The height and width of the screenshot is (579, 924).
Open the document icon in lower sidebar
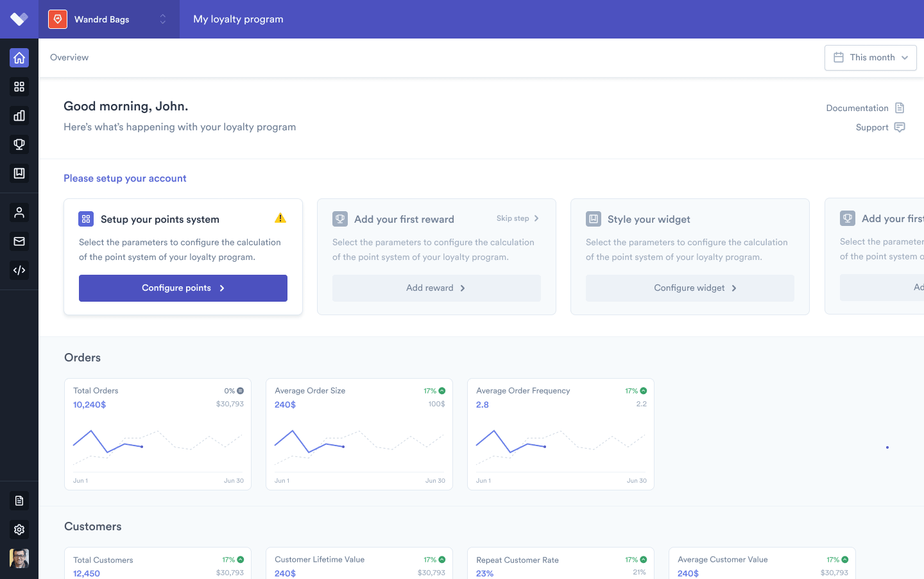point(19,501)
